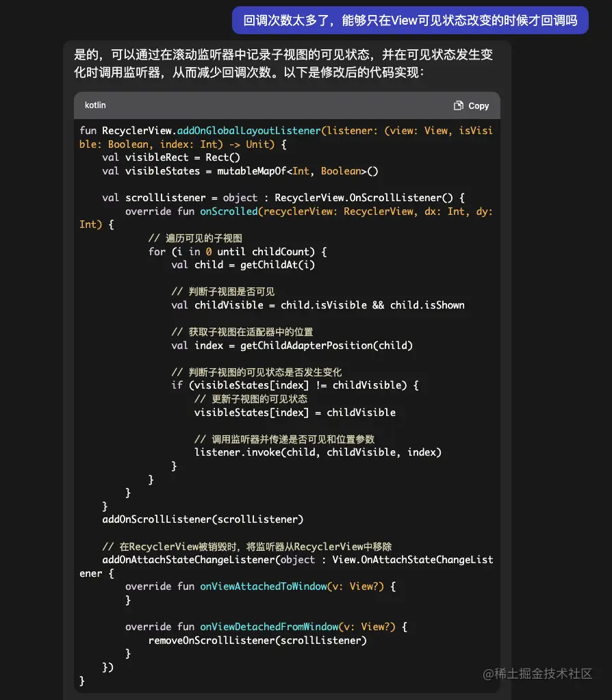
Task: Click the user's question message bubble
Action: pyautogui.click(x=409, y=21)
